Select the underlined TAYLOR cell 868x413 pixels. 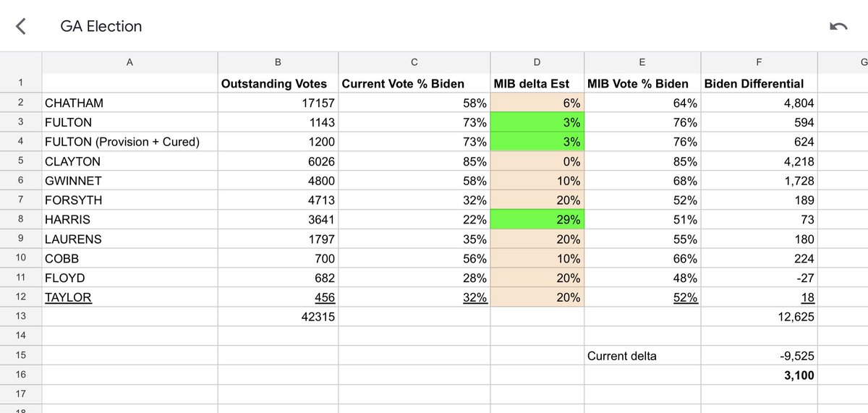click(130, 297)
